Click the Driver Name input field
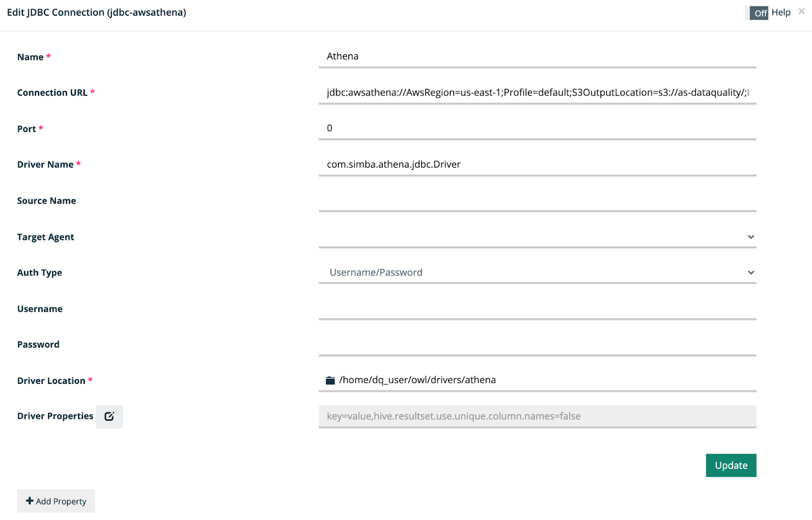The height and width of the screenshot is (520, 812). 537,164
